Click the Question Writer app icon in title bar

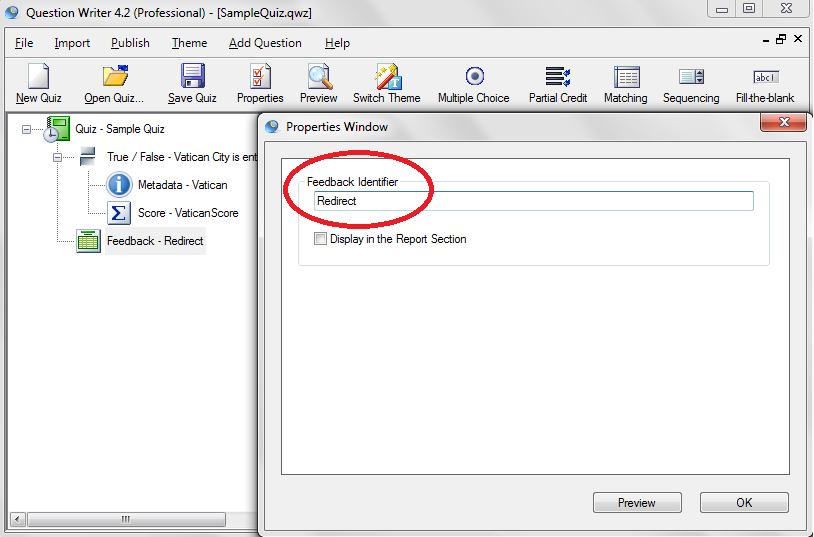tap(11, 12)
